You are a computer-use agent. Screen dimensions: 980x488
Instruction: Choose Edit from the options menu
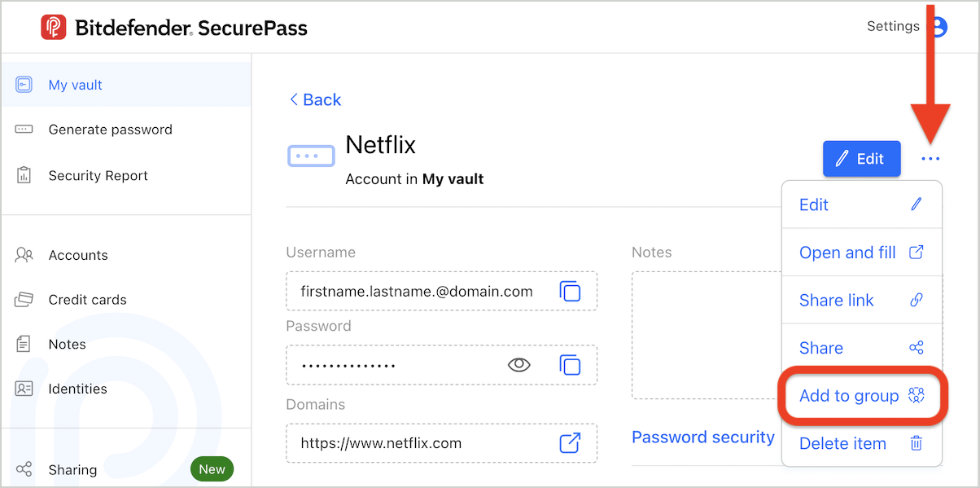point(861,205)
